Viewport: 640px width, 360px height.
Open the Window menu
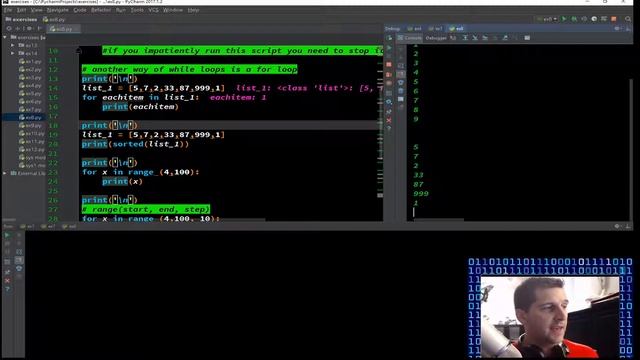pyautogui.click(x=173, y=10)
